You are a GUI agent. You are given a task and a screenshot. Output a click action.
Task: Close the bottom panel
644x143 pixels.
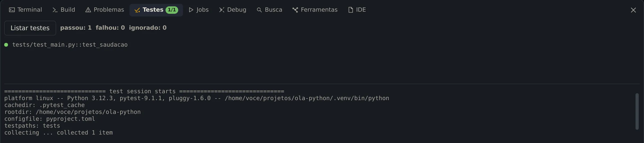[x=633, y=10]
